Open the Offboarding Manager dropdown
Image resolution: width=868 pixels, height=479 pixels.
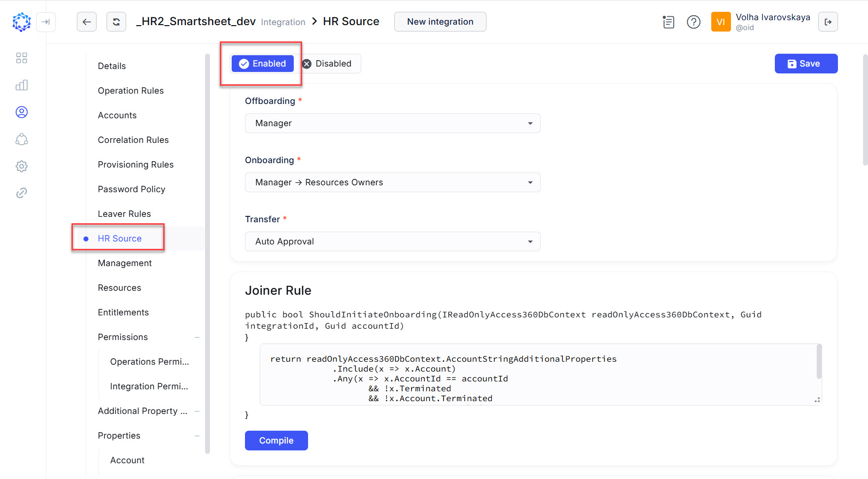pyautogui.click(x=392, y=123)
